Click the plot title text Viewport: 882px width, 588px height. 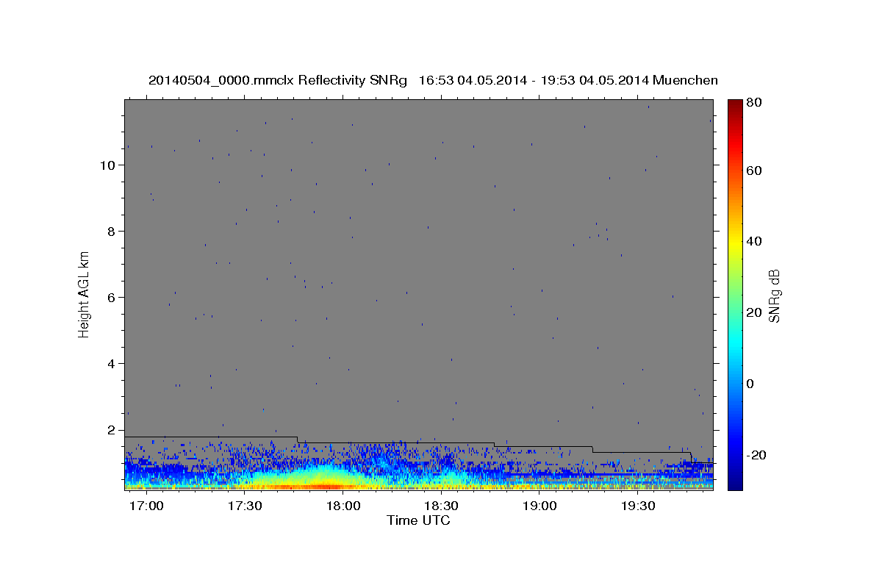pos(433,80)
